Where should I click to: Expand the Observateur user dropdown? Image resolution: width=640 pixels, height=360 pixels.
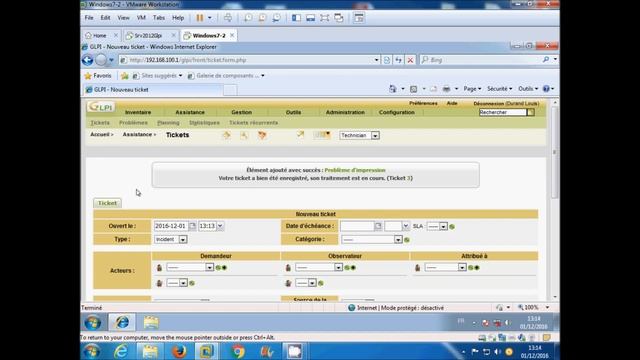click(338, 267)
